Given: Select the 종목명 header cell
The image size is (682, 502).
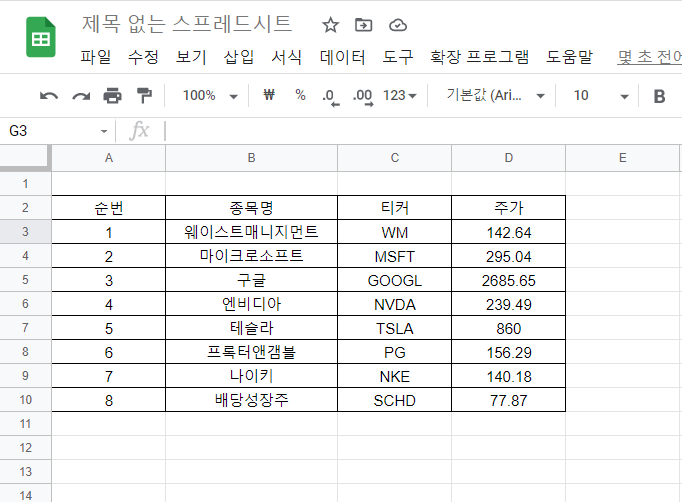Looking at the screenshot, I should pyautogui.click(x=251, y=207).
